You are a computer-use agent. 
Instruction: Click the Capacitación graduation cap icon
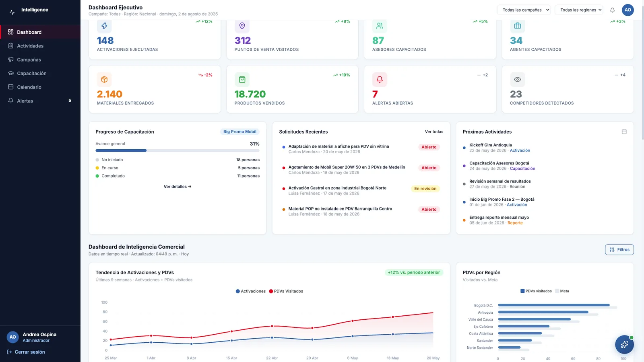[x=11, y=73]
